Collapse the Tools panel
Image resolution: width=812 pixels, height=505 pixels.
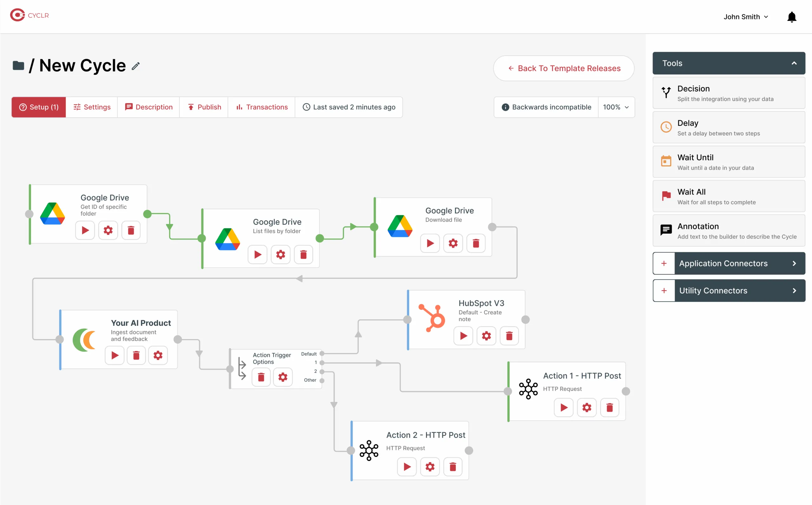click(794, 63)
